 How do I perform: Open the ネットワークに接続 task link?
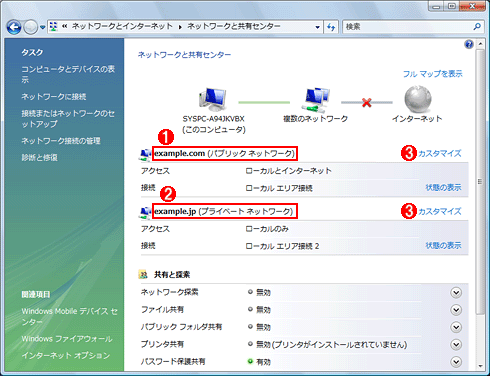pyautogui.click(x=54, y=97)
